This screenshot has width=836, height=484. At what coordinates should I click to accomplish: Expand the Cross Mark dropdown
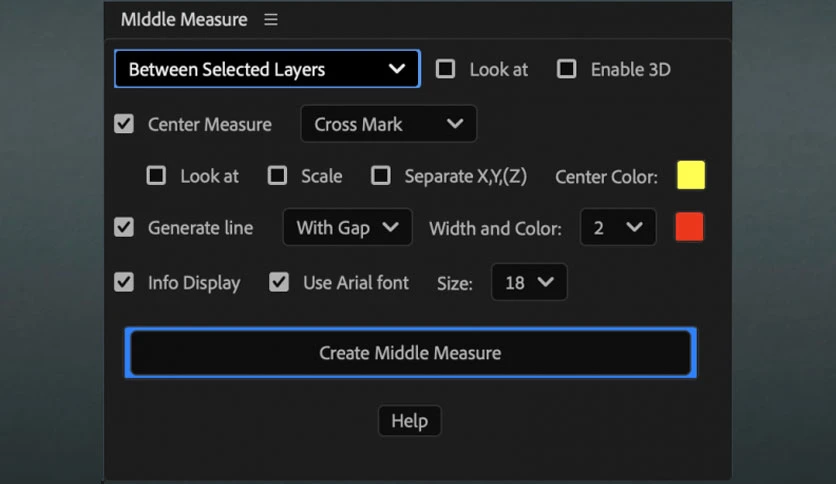[389, 124]
